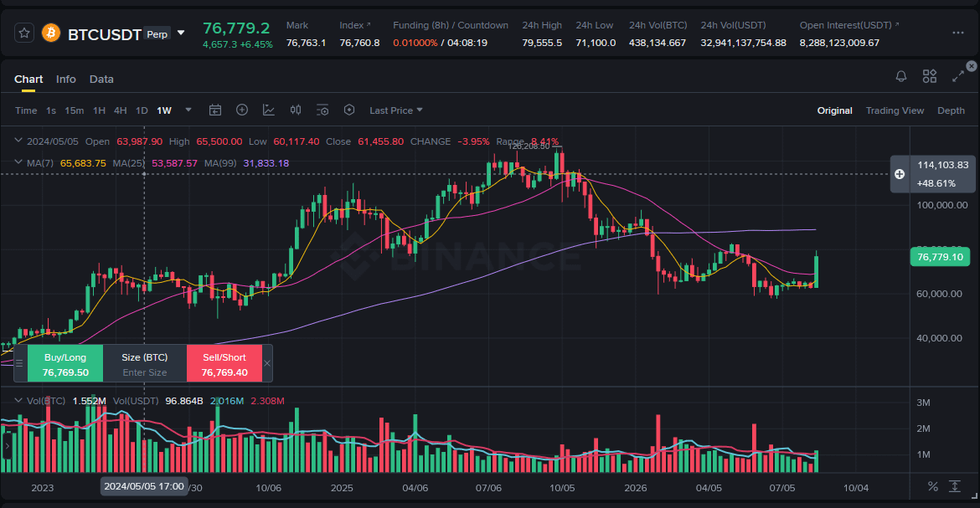The image size is (980, 508).
Task: Click the MA(7) value 65,683.75
Action: [83, 163]
